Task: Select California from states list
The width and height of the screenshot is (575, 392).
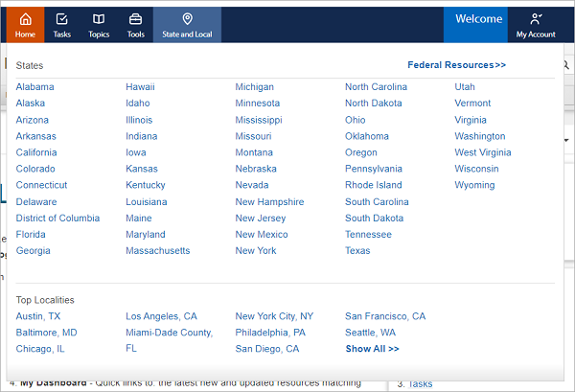Action: 36,152
